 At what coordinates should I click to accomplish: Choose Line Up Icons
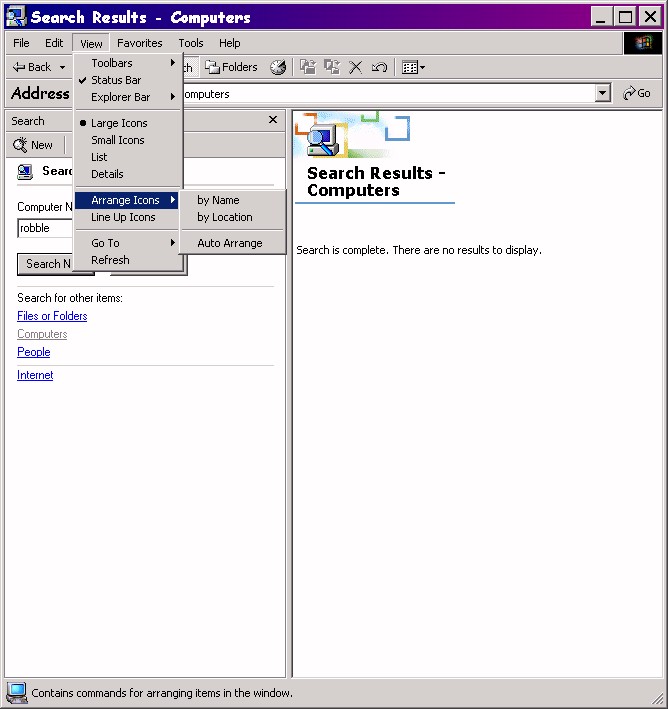click(128, 217)
